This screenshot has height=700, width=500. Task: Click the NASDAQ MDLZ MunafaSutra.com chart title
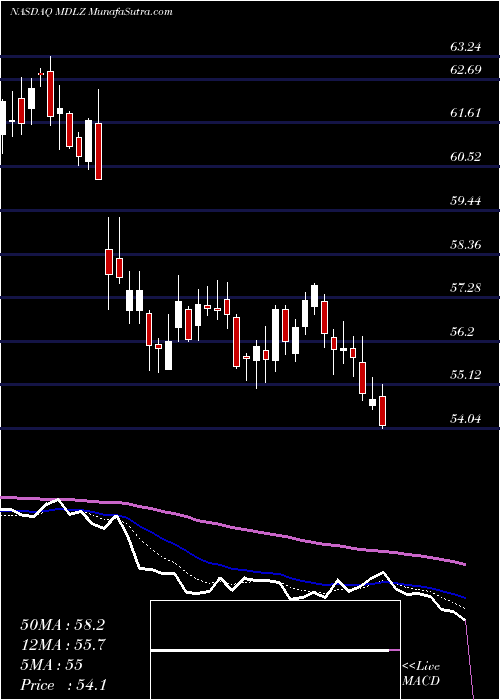[91, 12]
